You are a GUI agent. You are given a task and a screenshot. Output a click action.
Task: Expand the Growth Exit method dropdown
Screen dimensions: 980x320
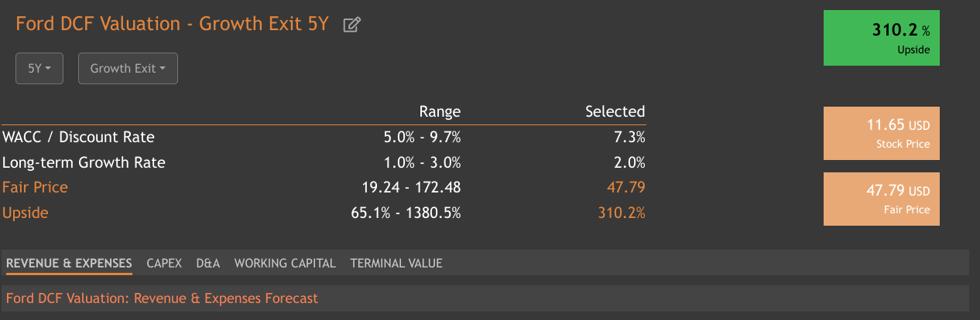128,68
